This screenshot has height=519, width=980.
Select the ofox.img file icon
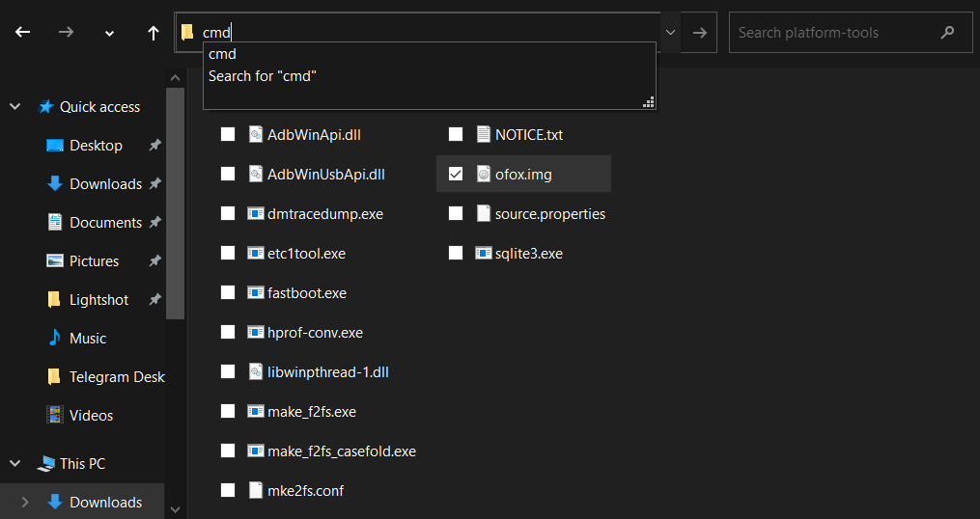coord(484,175)
